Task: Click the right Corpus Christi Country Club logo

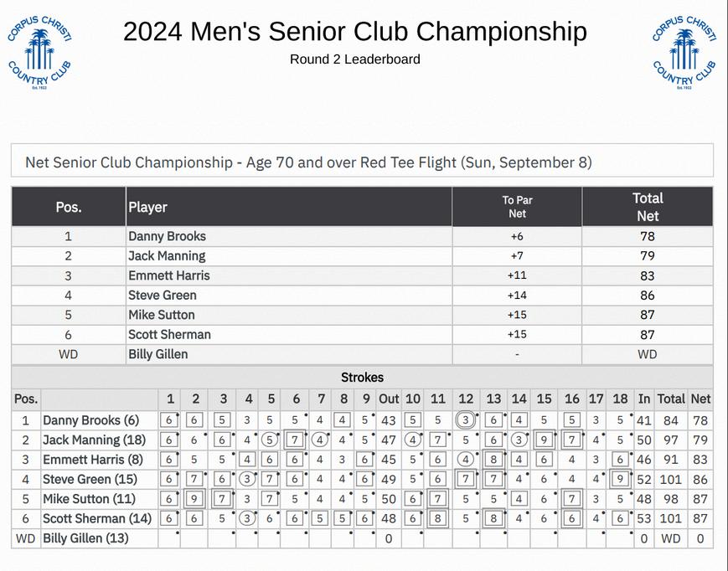Action: (684, 52)
